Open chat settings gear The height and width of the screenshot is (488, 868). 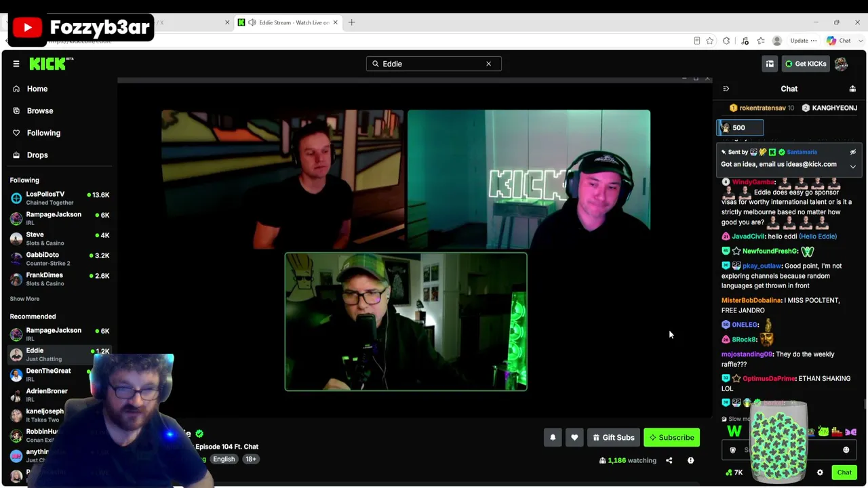click(820, 472)
